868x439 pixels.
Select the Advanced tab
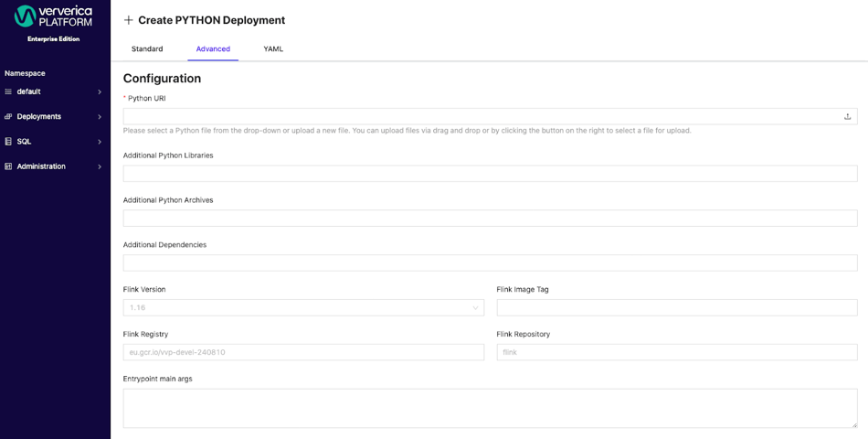(x=213, y=48)
